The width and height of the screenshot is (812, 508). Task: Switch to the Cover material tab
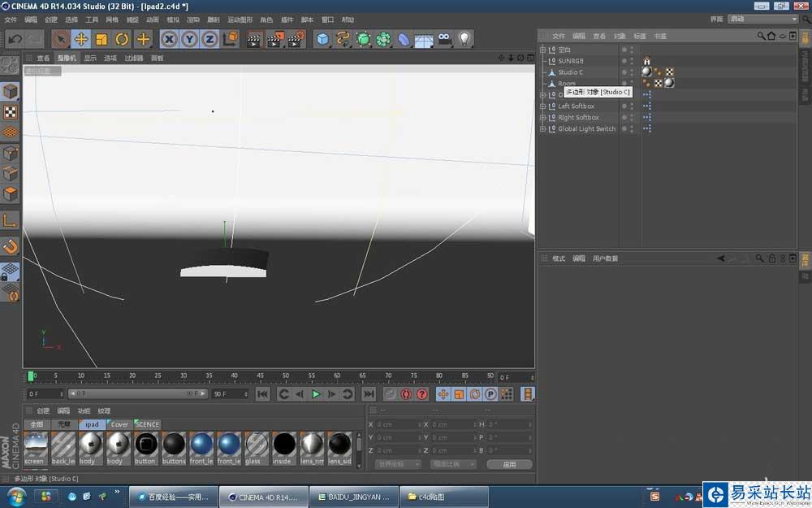click(x=119, y=424)
